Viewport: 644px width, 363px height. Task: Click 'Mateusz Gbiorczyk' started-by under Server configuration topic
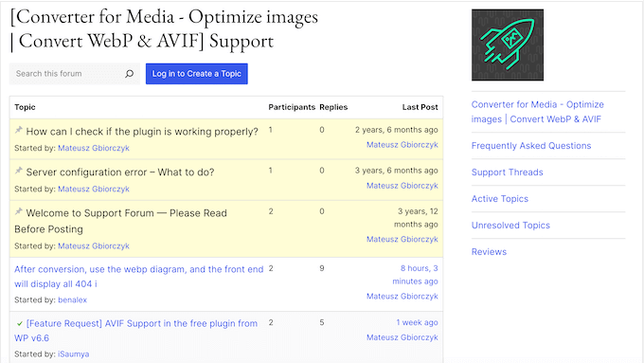click(x=94, y=190)
